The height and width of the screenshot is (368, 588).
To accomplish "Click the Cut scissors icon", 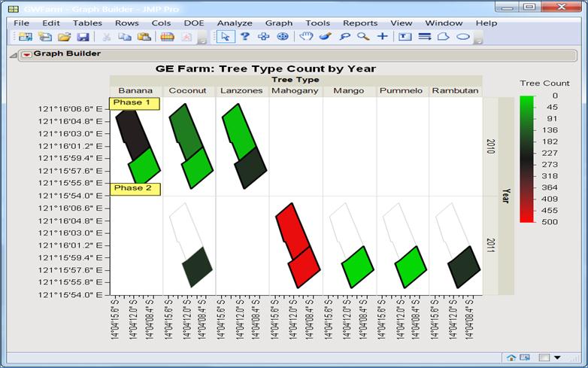I will click(107, 37).
